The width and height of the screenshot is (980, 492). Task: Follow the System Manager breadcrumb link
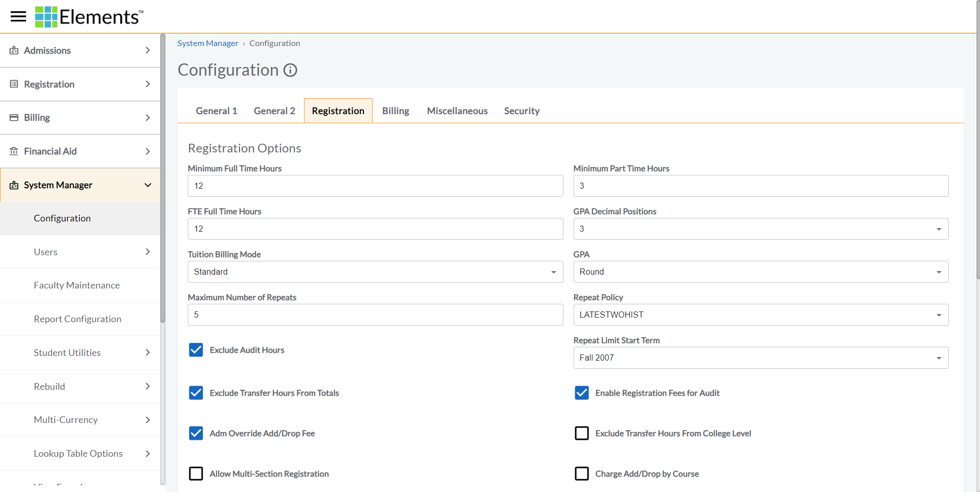pyautogui.click(x=208, y=43)
